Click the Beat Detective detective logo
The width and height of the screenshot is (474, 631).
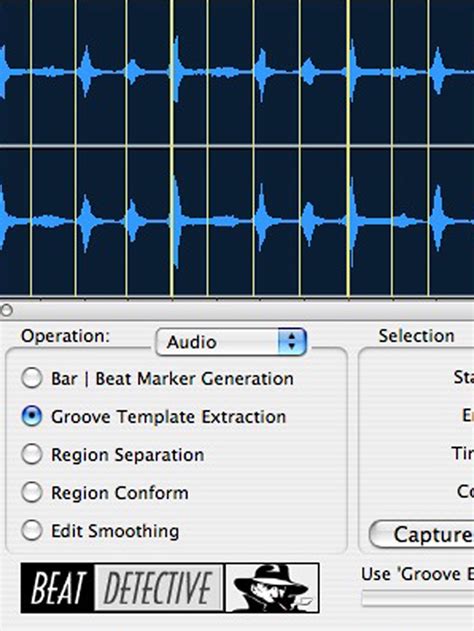pos(170,588)
